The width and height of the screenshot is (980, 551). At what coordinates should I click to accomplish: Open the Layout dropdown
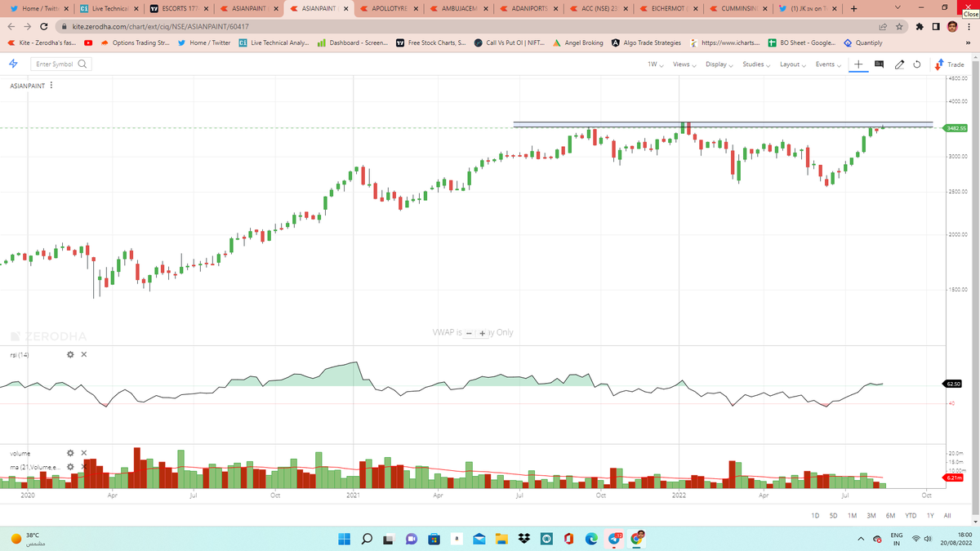click(x=792, y=64)
